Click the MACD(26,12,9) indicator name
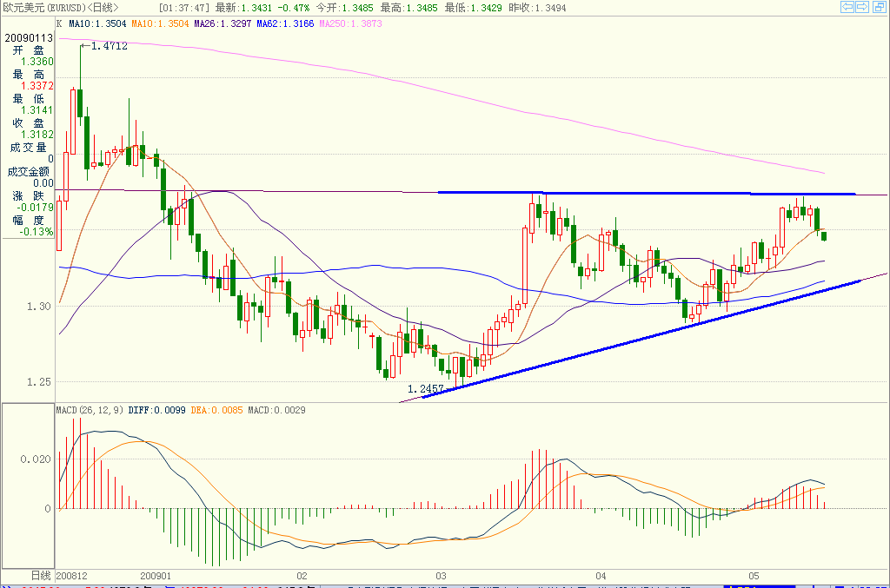This screenshot has width=890, height=588. [x=90, y=410]
